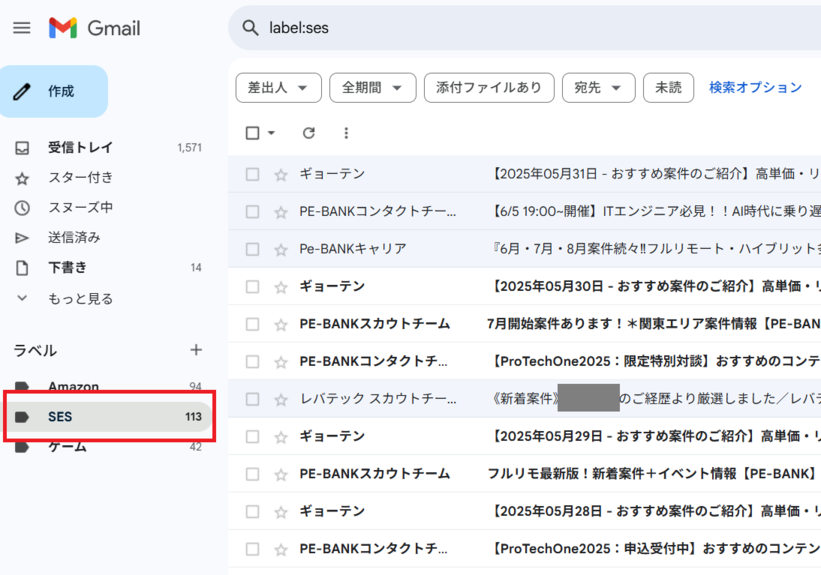Check the ProTechOne2025 申込受付中 email
Viewport: 821px width, 575px height.
click(x=252, y=549)
